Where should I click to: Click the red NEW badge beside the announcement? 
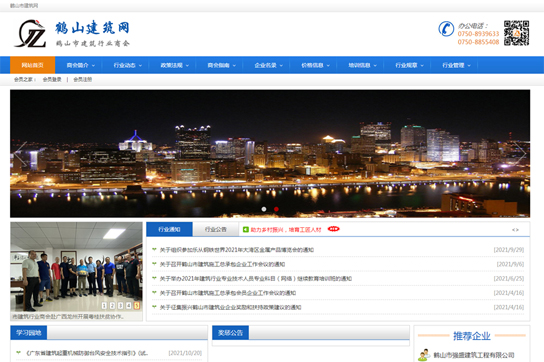pos(333,229)
